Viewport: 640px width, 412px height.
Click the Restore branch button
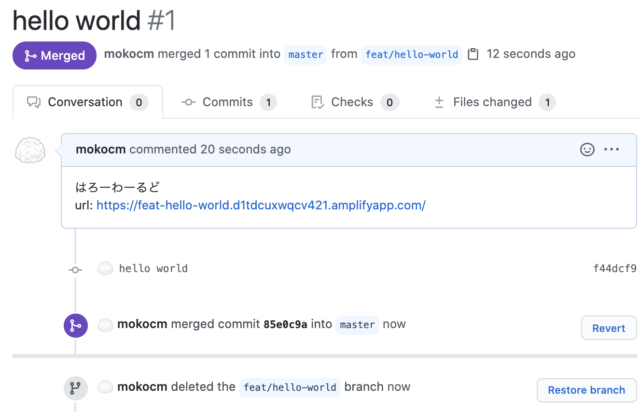[x=587, y=390]
